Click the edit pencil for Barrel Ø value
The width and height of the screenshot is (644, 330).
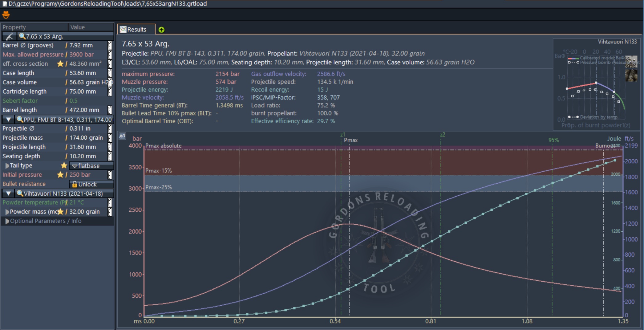coord(66,45)
